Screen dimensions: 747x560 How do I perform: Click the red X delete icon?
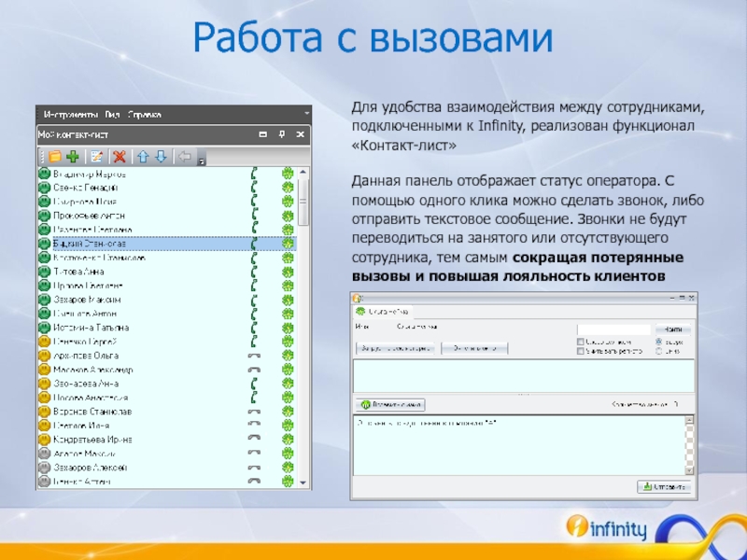tap(118, 157)
